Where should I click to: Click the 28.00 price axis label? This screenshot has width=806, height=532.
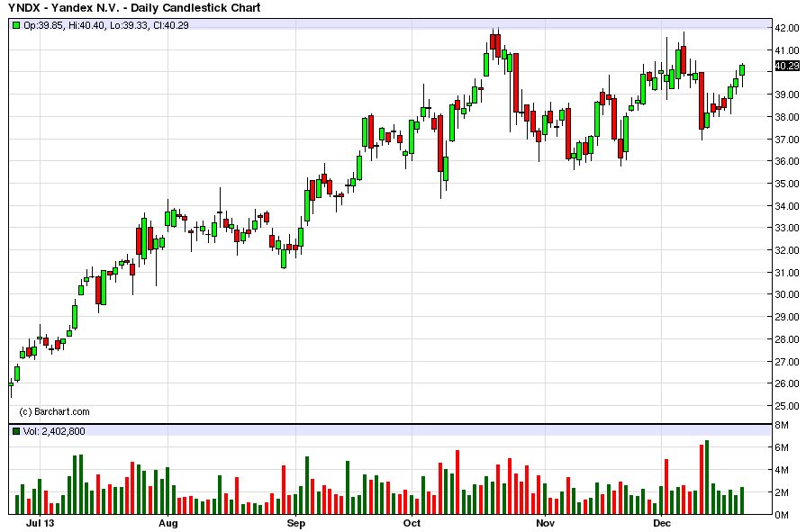click(x=787, y=339)
